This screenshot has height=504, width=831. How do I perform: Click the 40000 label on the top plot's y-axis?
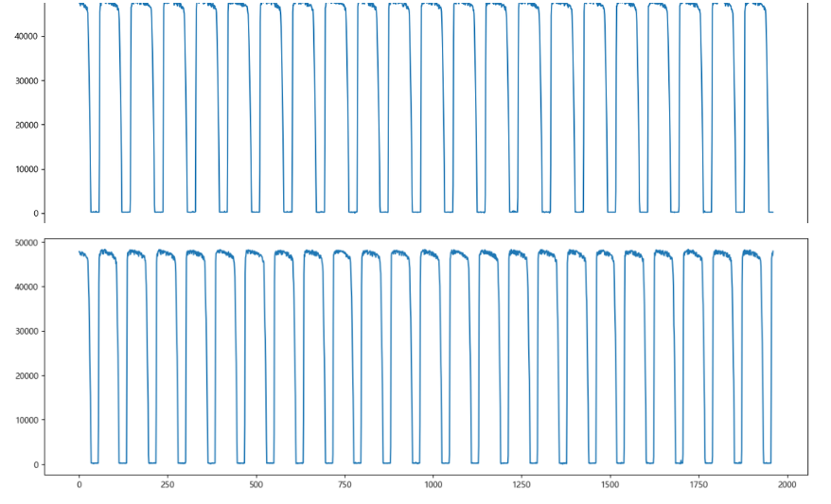(27, 37)
